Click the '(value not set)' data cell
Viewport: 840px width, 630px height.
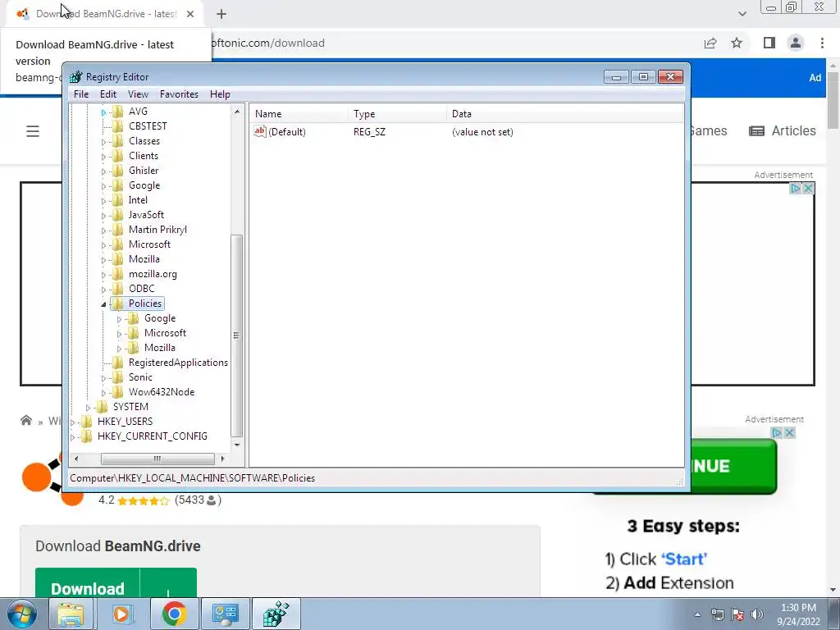coord(482,132)
